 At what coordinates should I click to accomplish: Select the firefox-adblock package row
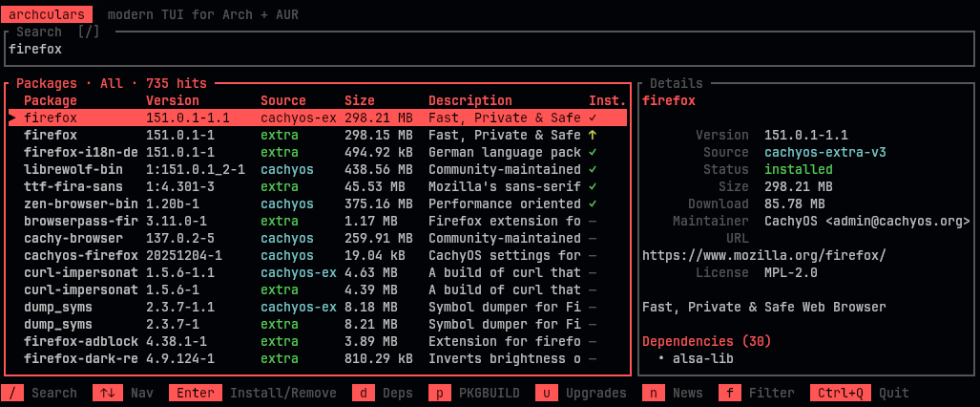318,341
